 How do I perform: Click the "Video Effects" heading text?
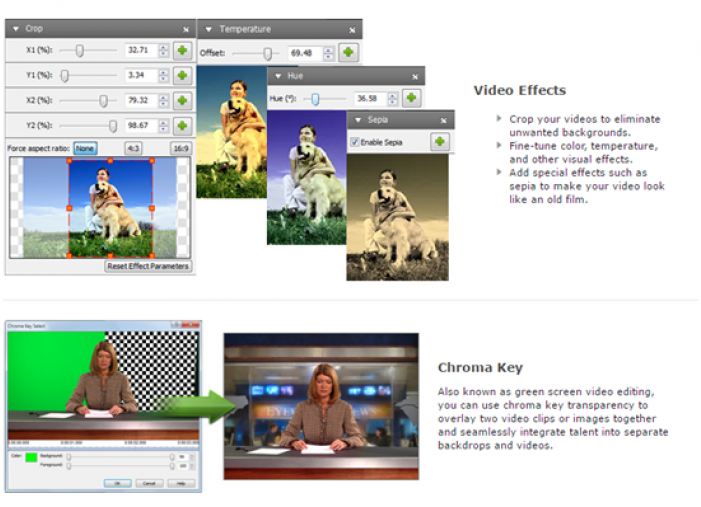[x=519, y=90]
